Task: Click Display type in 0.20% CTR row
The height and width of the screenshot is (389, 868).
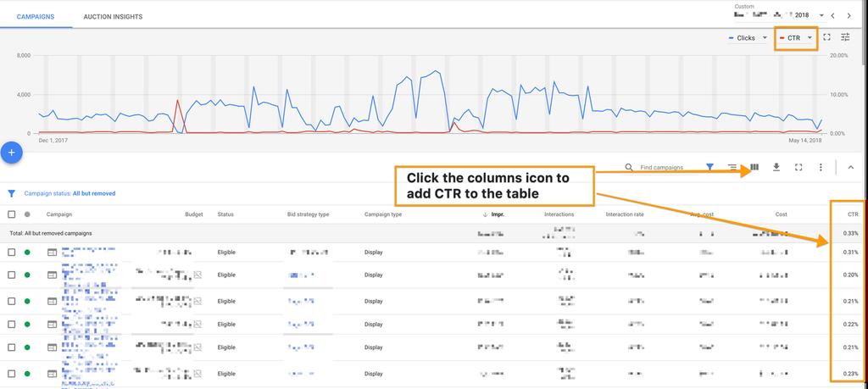Action: [x=374, y=275]
